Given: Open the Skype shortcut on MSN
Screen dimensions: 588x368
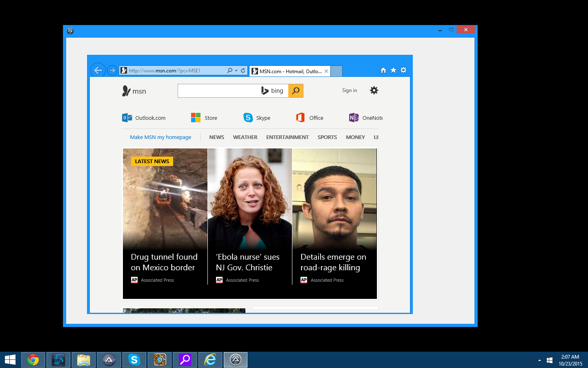Looking at the screenshot, I should pyautogui.click(x=257, y=118).
